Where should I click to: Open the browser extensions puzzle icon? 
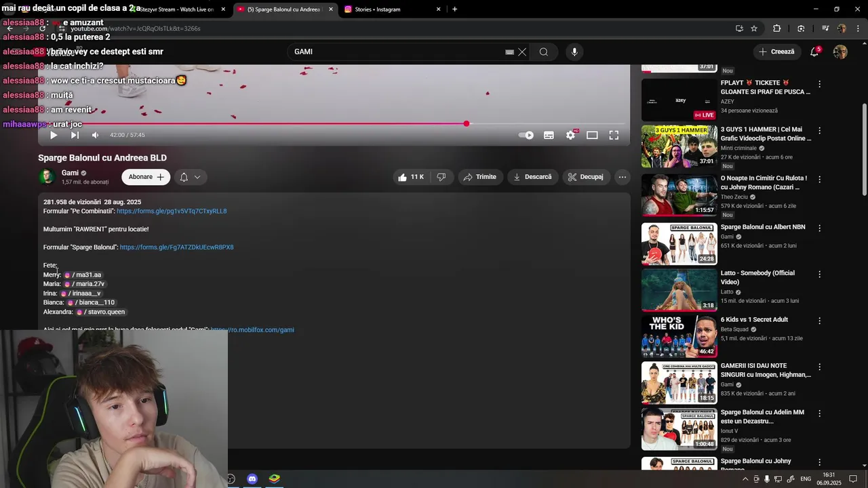pos(777,28)
